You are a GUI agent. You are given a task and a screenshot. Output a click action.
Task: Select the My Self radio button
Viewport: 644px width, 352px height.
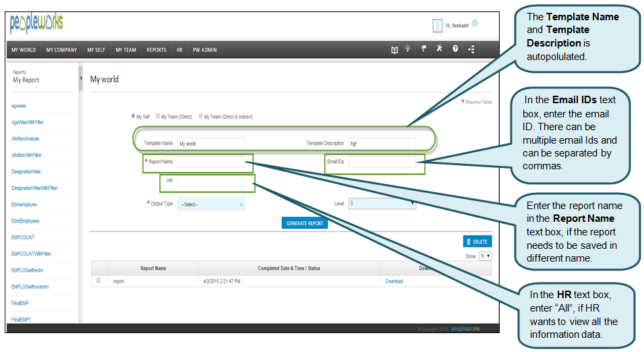tap(133, 116)
